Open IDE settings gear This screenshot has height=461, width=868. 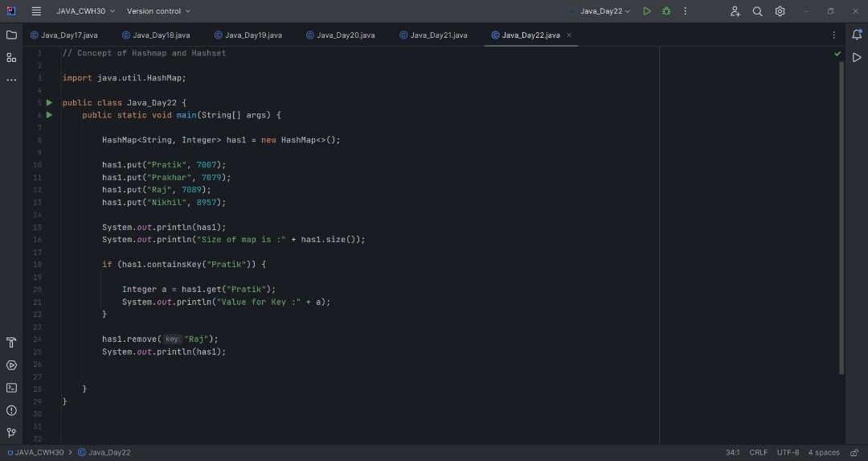(780, 11)
